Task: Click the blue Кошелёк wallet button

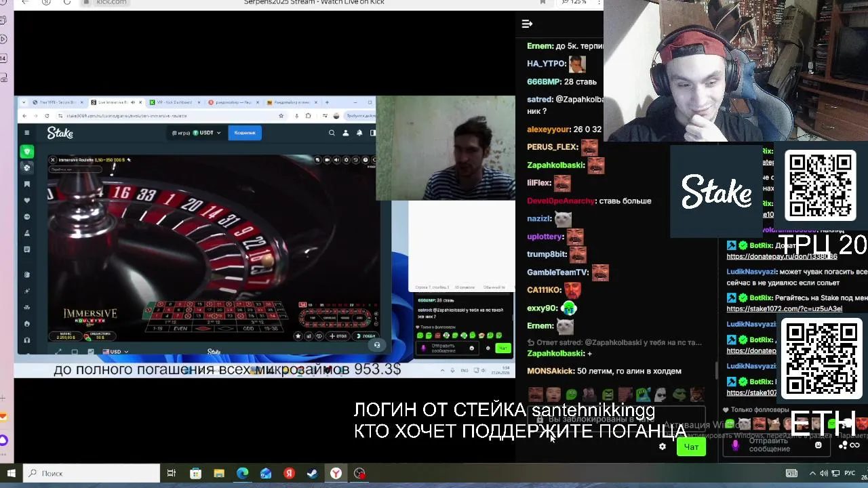Action: [245, 133]
